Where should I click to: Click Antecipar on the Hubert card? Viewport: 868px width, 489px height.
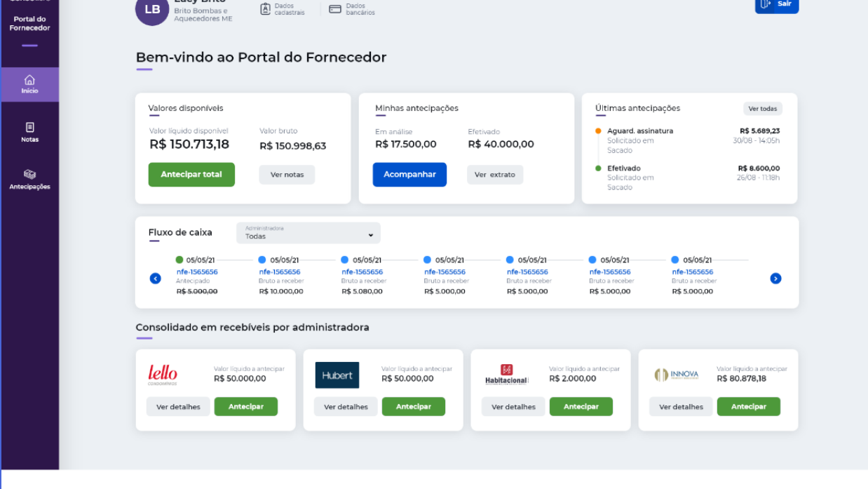pyautogui.click(x=413, y=407)
